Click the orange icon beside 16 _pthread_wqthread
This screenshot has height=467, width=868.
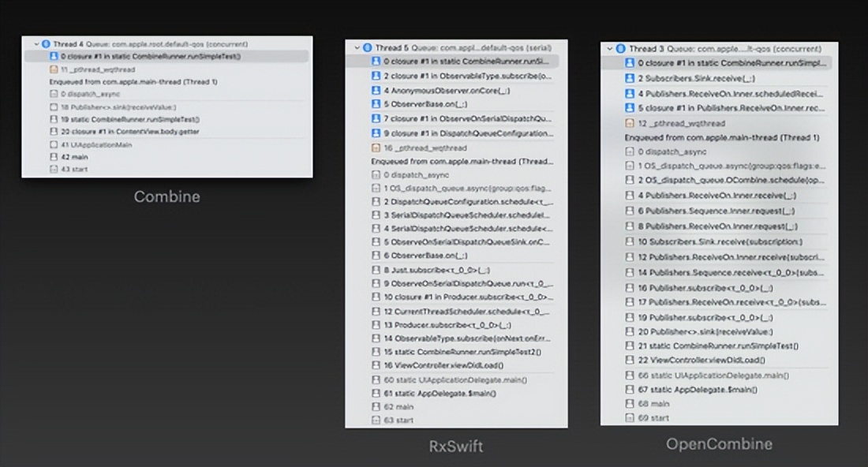376,148
